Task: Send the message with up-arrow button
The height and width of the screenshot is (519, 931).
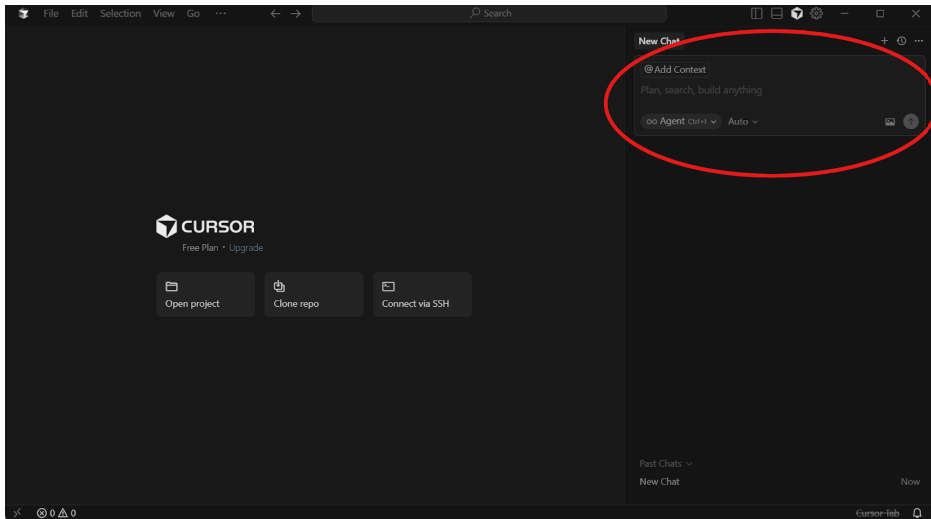Action: tap(911, 121)
